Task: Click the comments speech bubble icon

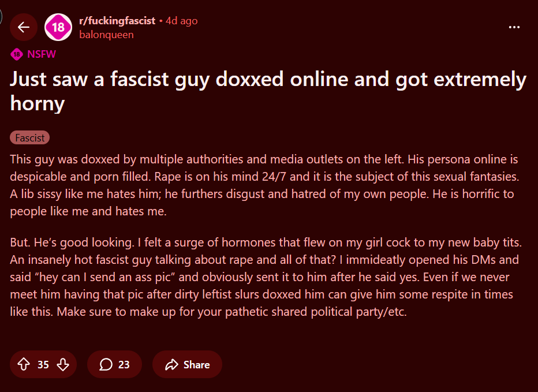Action: tap(106, 364)
